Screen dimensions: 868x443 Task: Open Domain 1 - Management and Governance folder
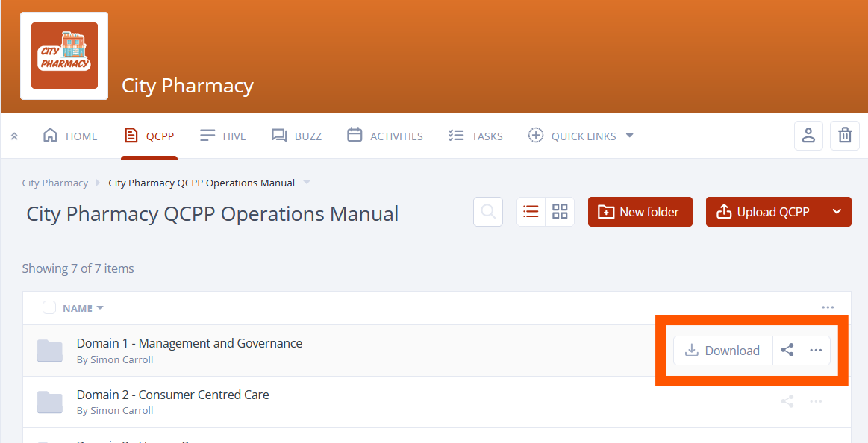(x=190, y=344)
